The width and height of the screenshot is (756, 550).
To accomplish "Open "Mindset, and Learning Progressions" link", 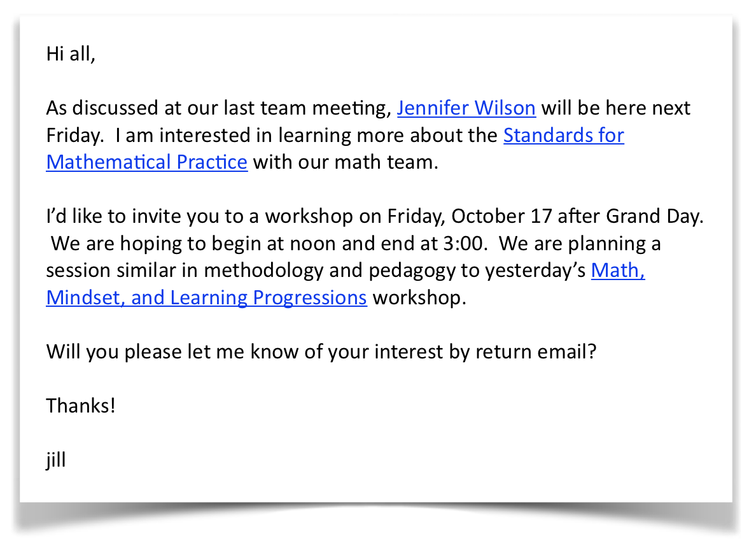I will pos(206,298).
